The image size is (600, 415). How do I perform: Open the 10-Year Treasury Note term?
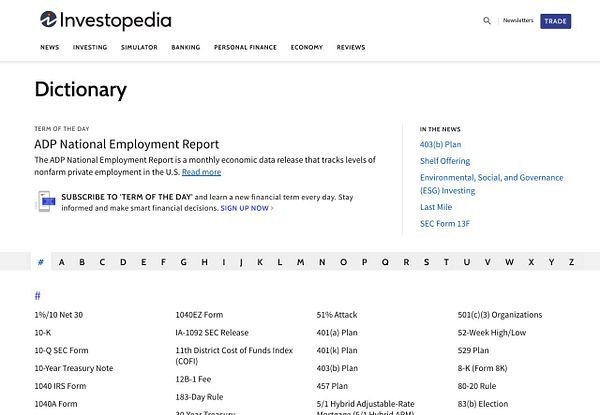pos(74,368)
